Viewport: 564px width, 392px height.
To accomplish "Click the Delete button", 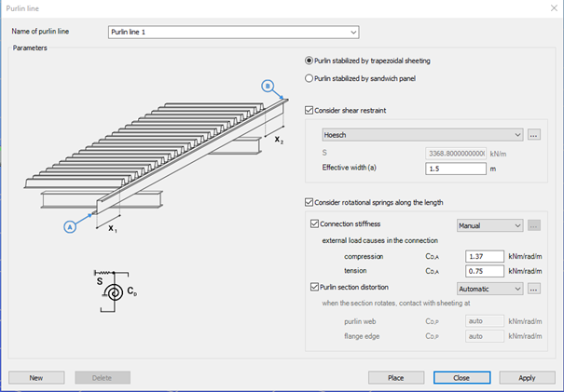I will [x=103, y=378].
